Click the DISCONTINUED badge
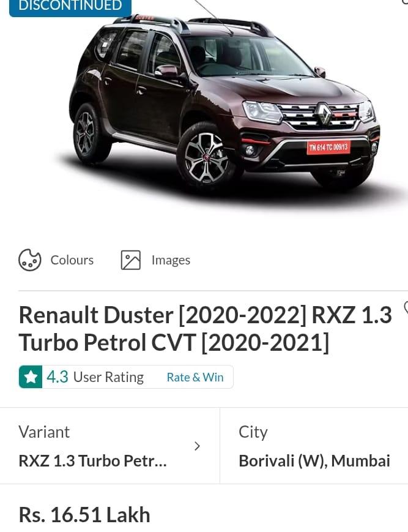The height and width of the screenshot is (532, 408). (x=70, y=7)
